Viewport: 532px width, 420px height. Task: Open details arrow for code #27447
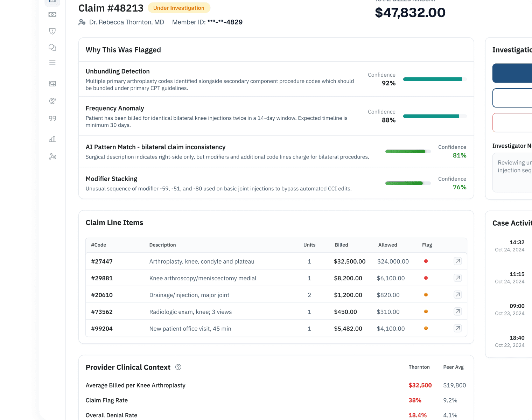coord(458,261)
